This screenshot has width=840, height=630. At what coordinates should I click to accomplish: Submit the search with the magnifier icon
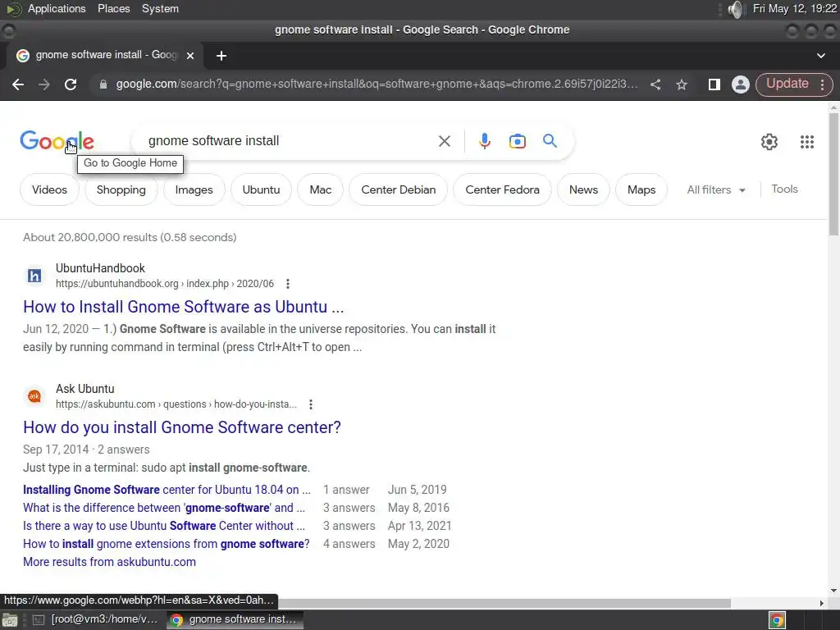(x=550, y=141)
